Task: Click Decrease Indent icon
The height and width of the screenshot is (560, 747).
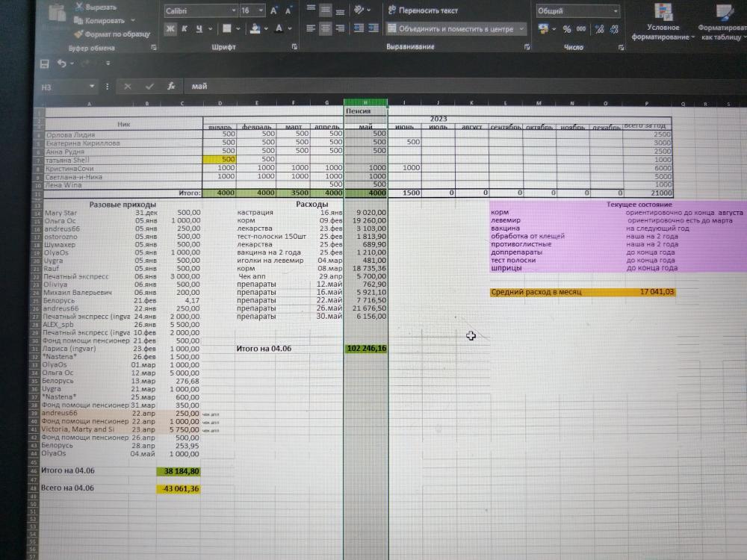Action: 359,28
